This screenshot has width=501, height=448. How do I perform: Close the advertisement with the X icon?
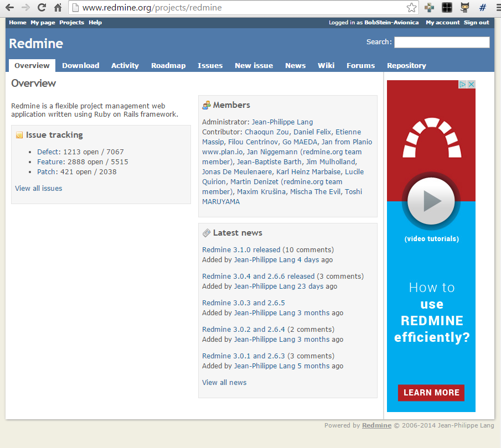coord(471,84)
